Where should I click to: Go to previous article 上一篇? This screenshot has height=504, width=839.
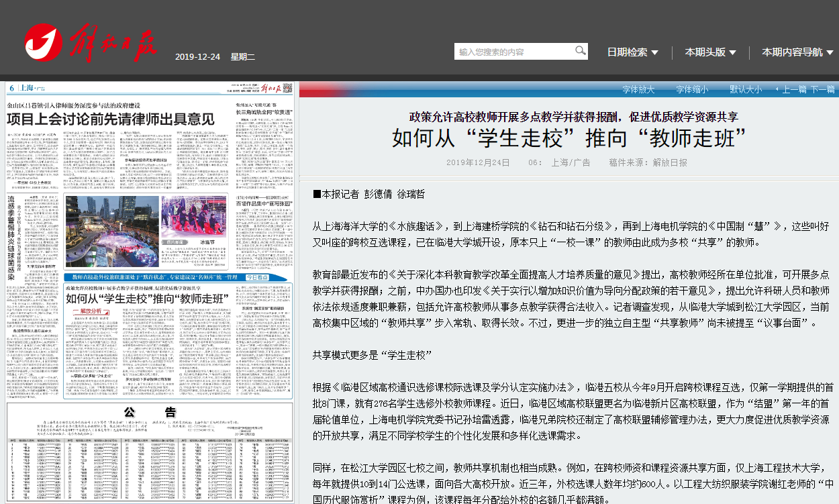tap(793, 89)
